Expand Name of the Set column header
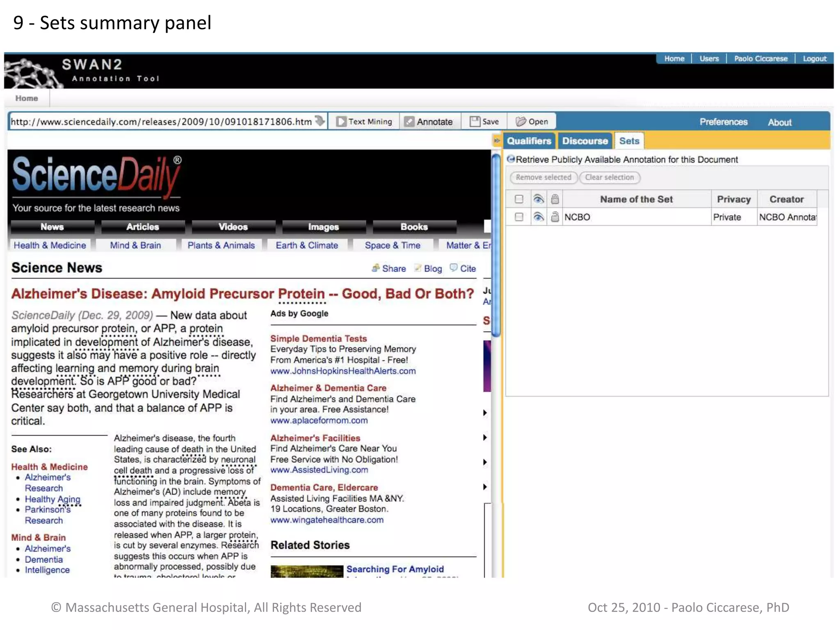The width and height of the screenshot is (840, 630). [x=636, y=199]
